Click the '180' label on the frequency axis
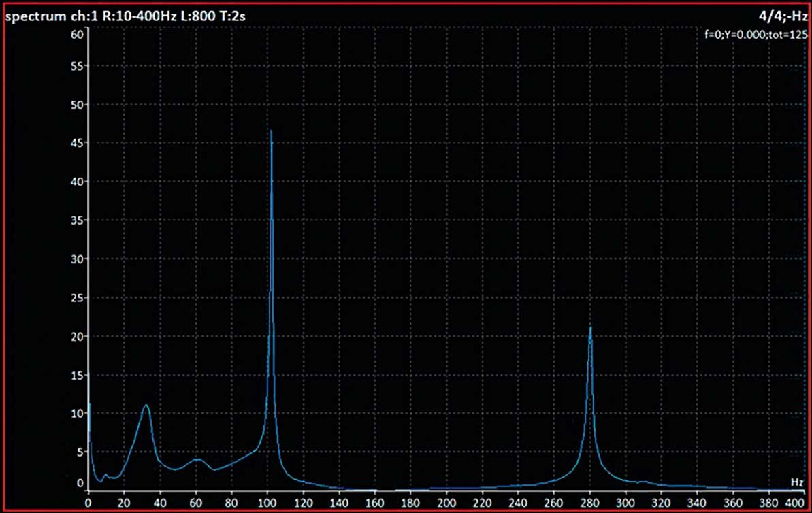812x513 pixels. point(410,503)
